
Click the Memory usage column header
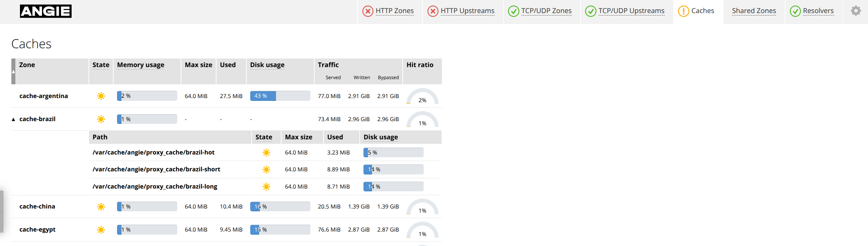[x=140, y=65]
